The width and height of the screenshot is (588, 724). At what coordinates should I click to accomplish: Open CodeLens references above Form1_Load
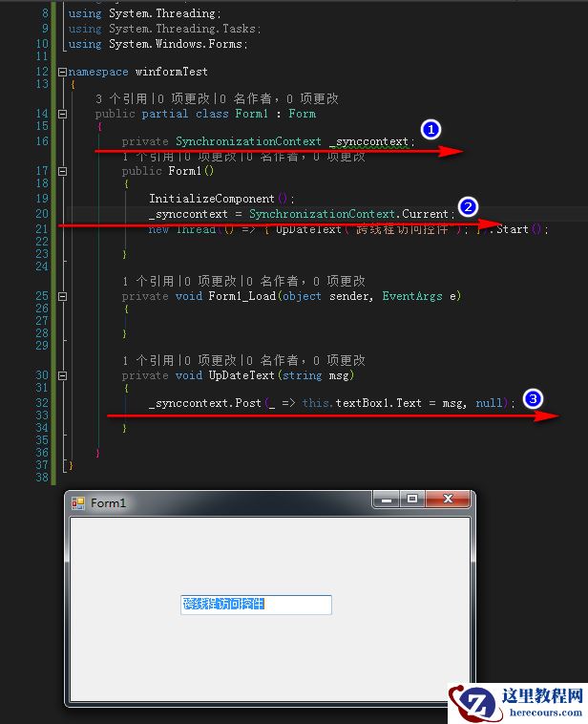coord(148,281)
